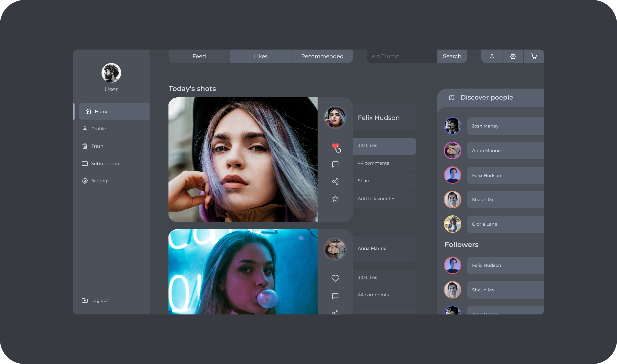617x364 pixels.
Task: Open comment bubble icon on Anna Marine's shot
Action: point(335,296)
